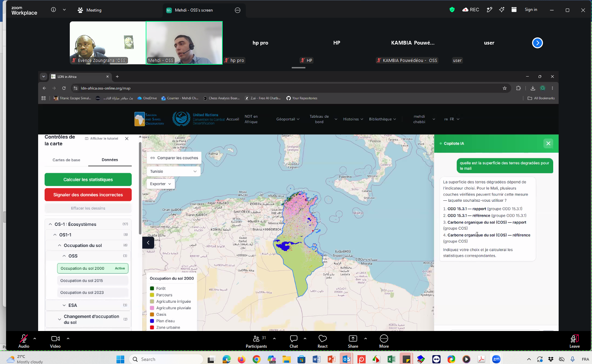Switch to the Cartes de base tab
The width and height of the screenshot is (592, 364).
(x=66, y=160)
